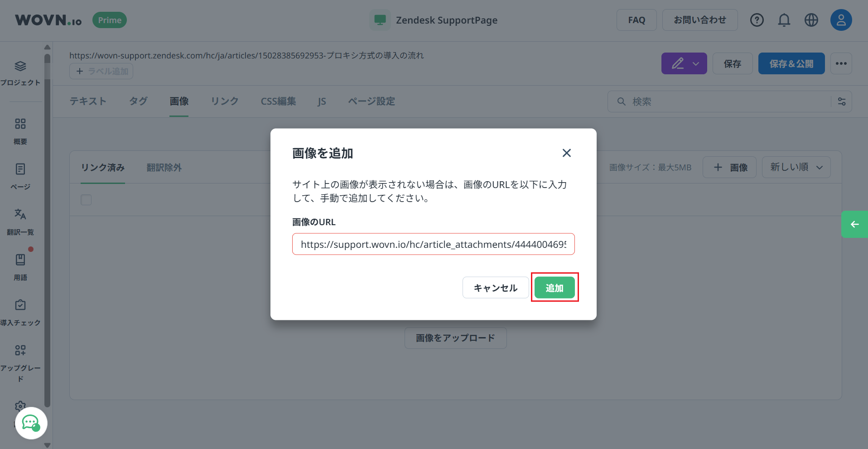Open the Pages (ページ) sidebar item

point(20,177)
